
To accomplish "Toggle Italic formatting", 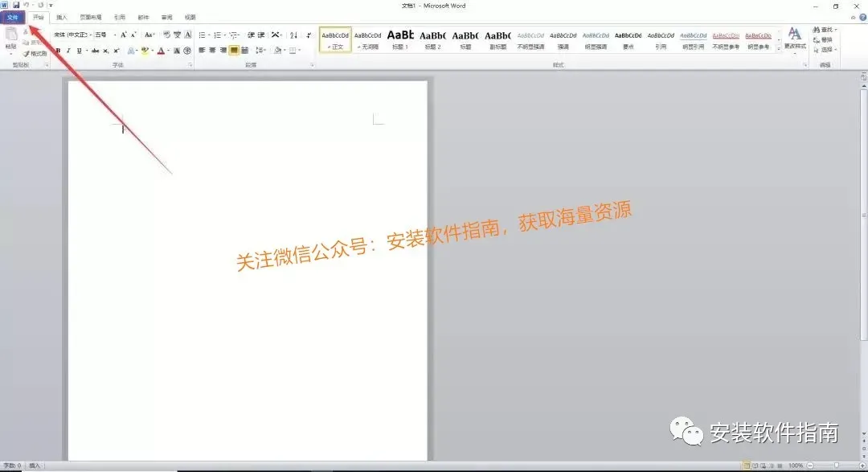I will coord(68,51).
